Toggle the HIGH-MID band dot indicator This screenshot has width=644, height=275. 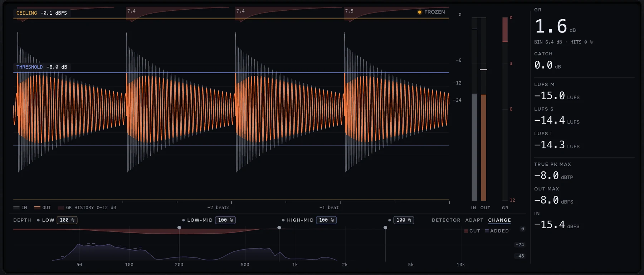click(283, 220)
